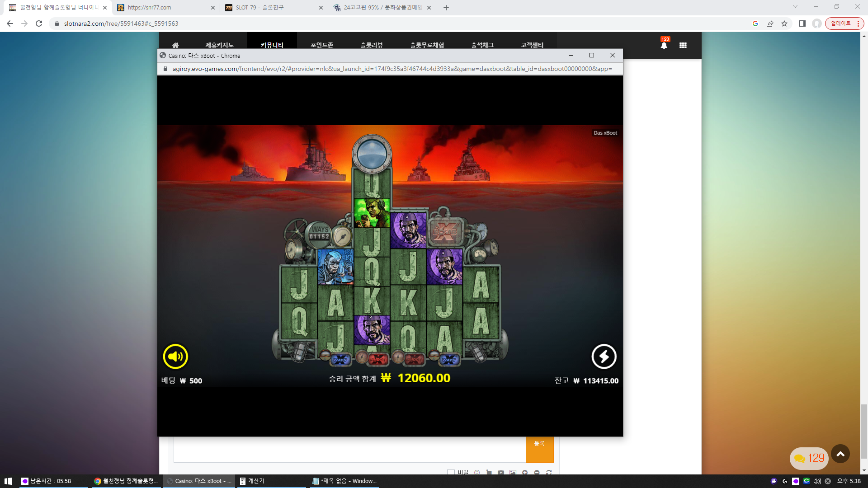Open the 제휴카지노 menu
The height and width of the screenshot is (488, 868).
[219, 45]
